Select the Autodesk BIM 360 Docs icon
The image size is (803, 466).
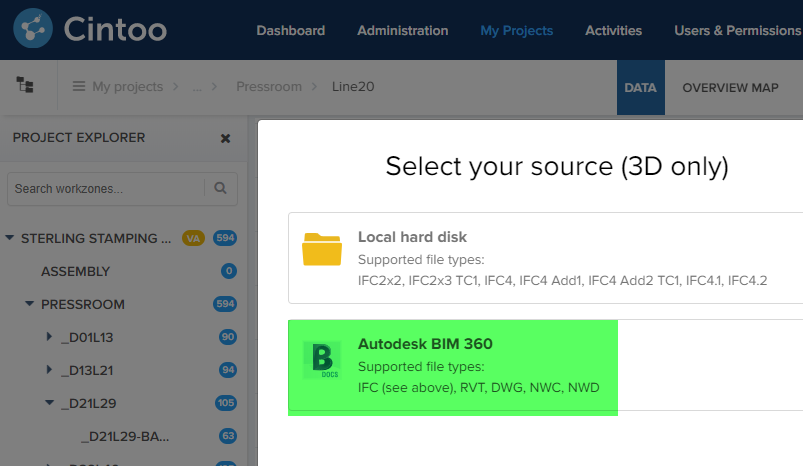pyautogui.click(x=322, y=359)
